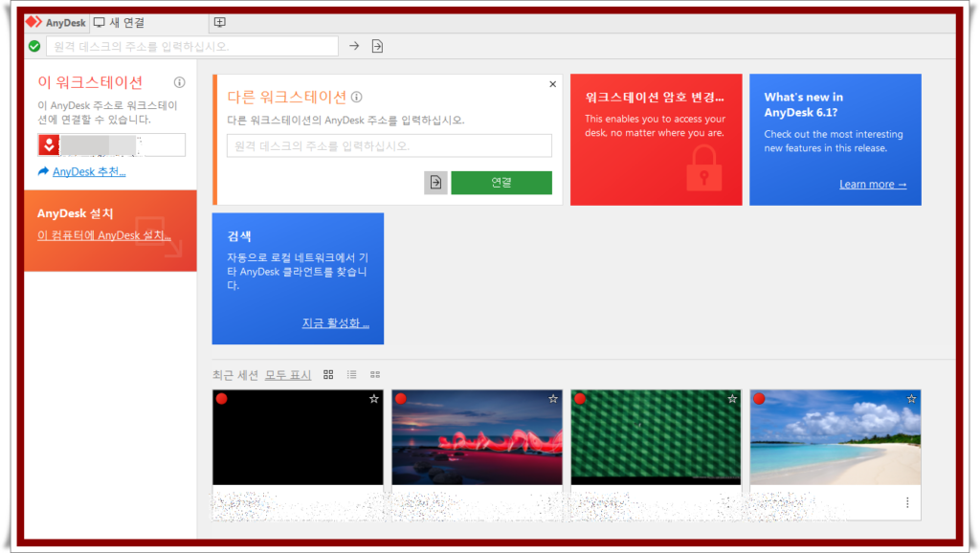Image resolution: width=980 pixels, height=553 pixels.
Task: Switch recent sessions to list view
Action: [x=351, y=375]
